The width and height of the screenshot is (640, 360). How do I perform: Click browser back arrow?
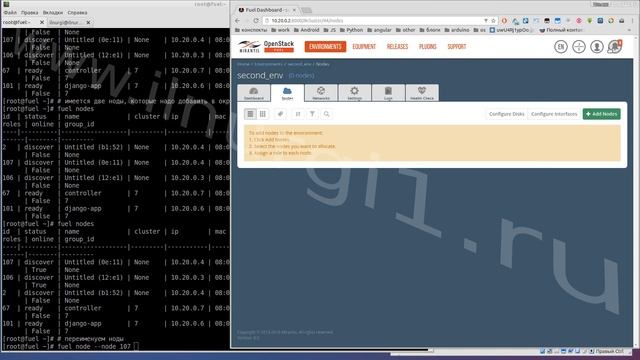coord(238,20)
